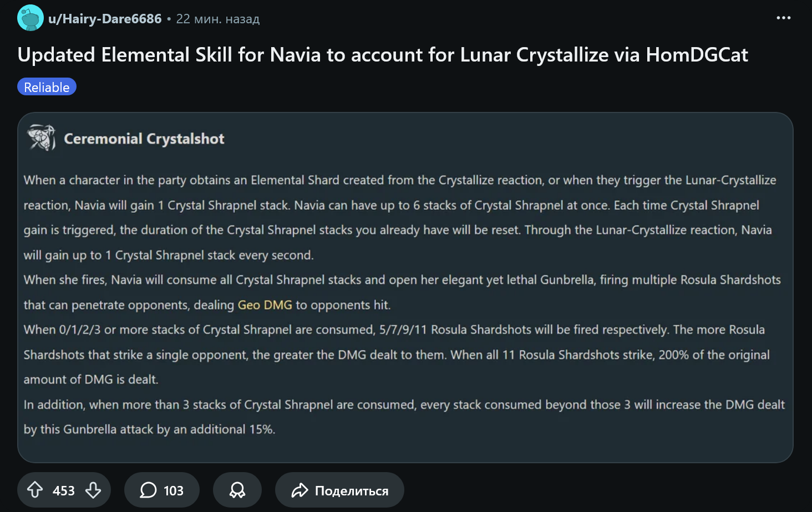Viewport: 812px width, 512px height.
Task: Give an award using the award icon
Action: (237, 490)
